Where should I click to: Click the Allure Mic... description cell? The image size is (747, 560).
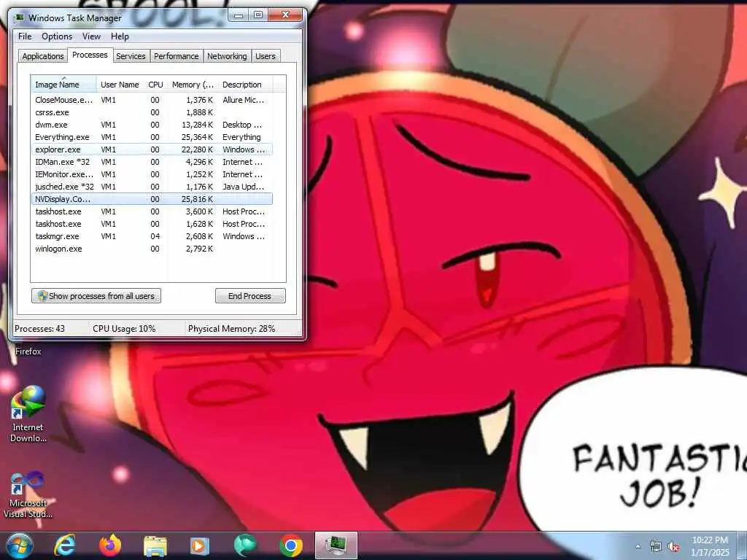coord(243,100)
